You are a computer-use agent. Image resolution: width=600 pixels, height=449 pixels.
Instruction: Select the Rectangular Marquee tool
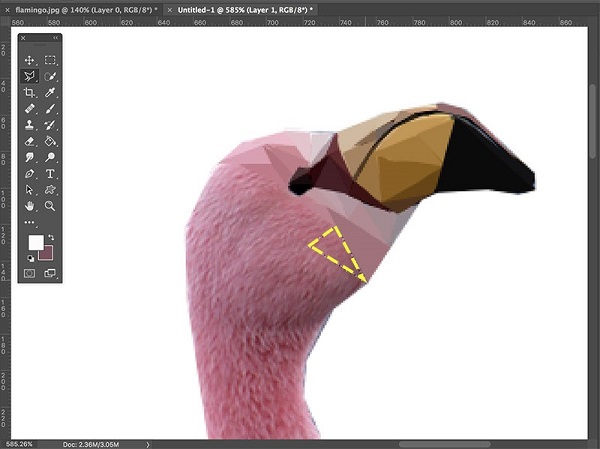coord(50,60)
